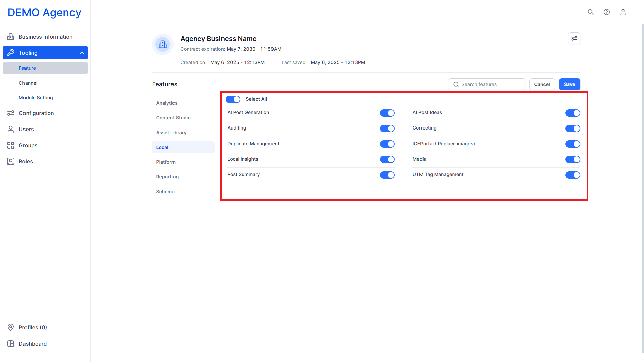Click the agency building avatar icon

[163, 44]
